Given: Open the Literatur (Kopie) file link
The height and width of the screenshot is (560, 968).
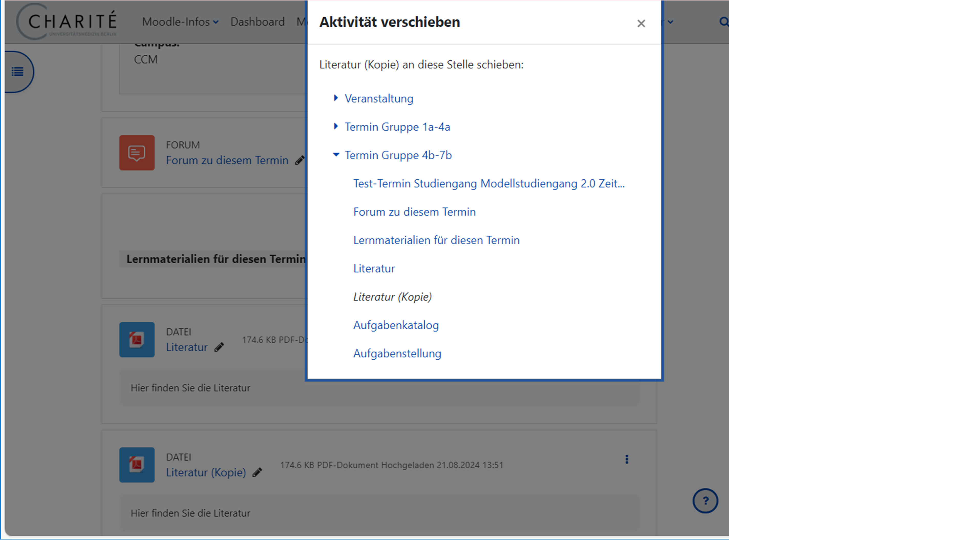Looking at the screenshot, I should coord(206,473).
